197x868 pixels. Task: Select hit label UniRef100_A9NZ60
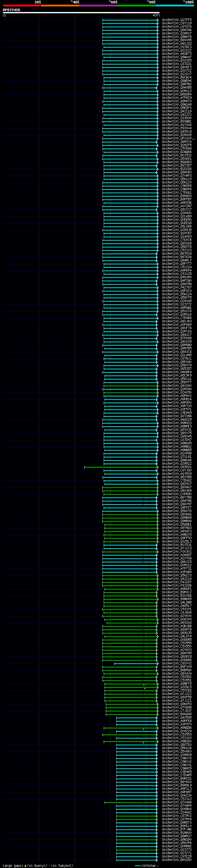point(176,741)
